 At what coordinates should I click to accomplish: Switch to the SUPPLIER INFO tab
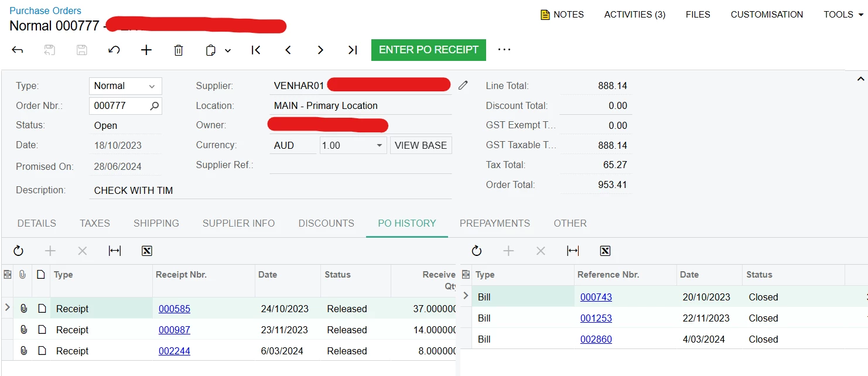coord(238,223)
